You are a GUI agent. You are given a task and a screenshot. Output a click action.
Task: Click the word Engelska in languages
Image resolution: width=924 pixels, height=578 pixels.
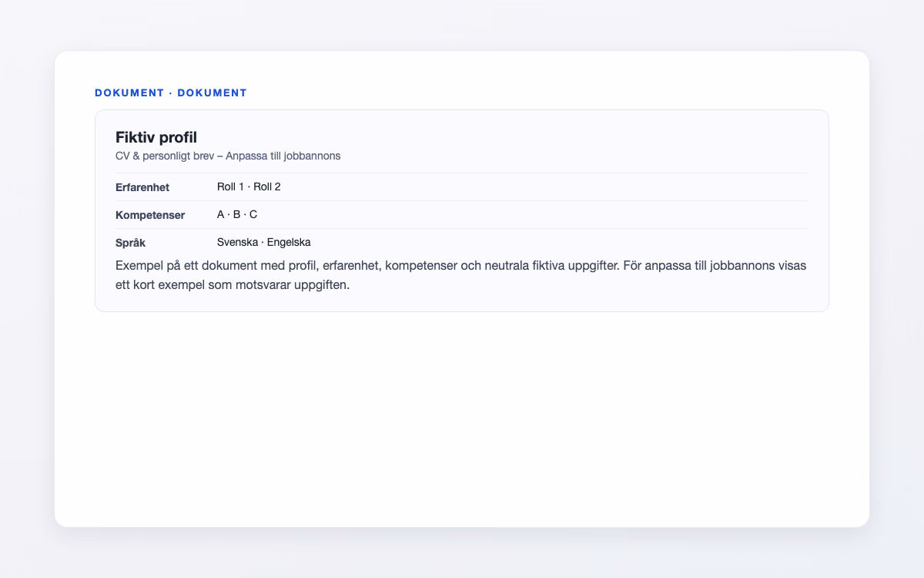(x=289, y=242)
